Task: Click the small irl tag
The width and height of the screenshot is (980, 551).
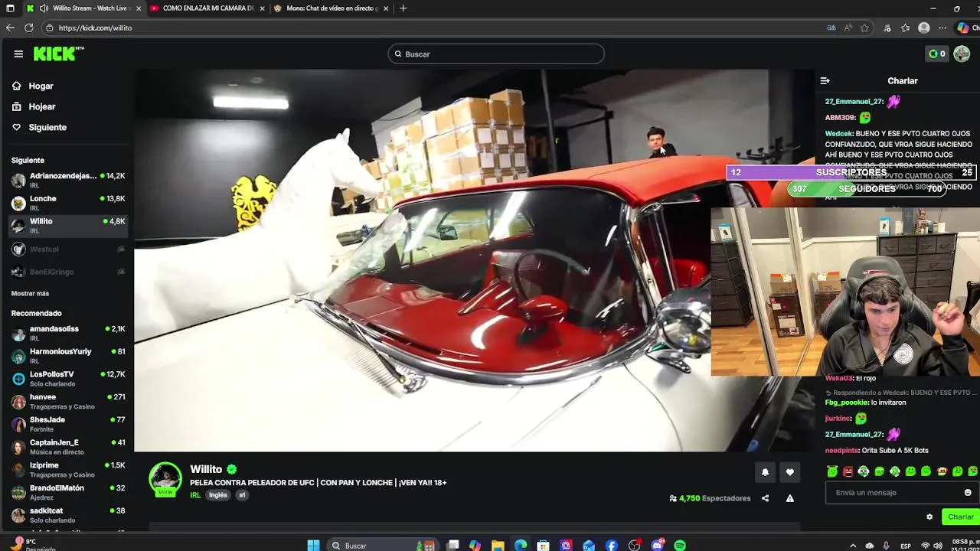Action: pyautogui.click(x=242, y=495)
